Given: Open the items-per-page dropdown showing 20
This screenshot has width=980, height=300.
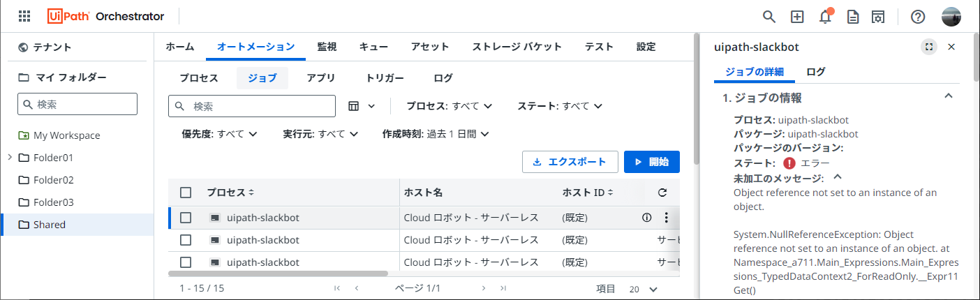Looking at the screenshot, I should click(x=643, y=289).
